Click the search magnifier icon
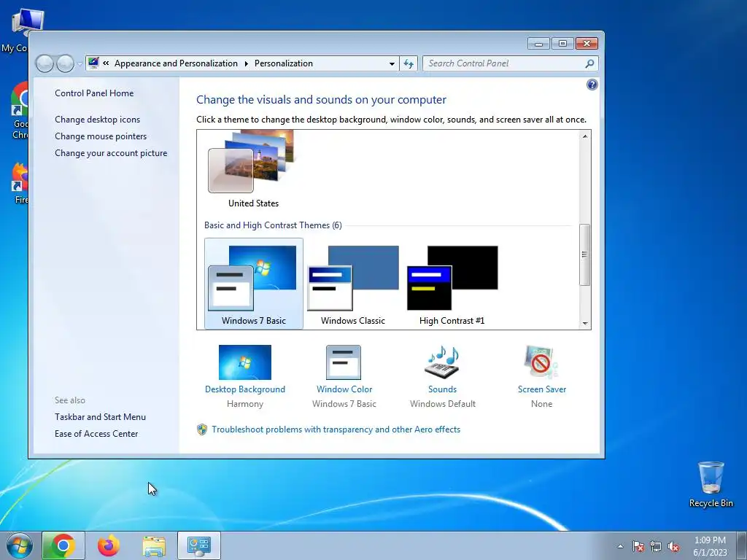747x560 pixels. 589,63
